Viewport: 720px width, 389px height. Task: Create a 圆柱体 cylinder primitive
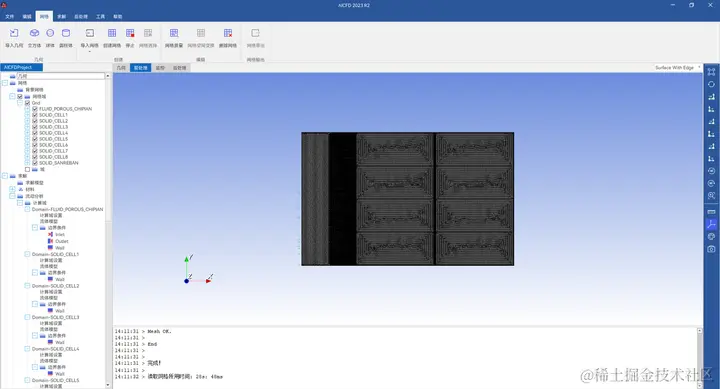[x=66, y=34]
